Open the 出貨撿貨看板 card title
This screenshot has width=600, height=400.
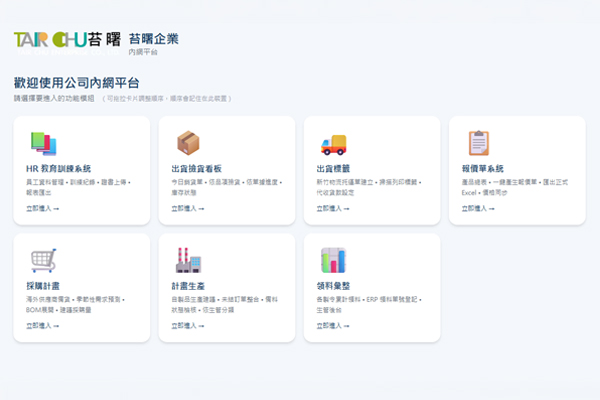pos(197,169)
